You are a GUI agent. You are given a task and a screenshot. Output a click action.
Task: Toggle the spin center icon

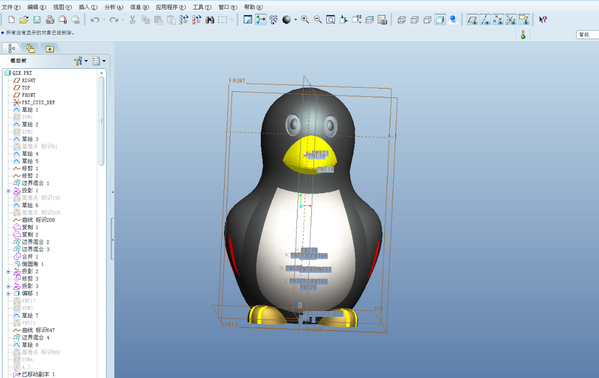click(x=261, y=19)
